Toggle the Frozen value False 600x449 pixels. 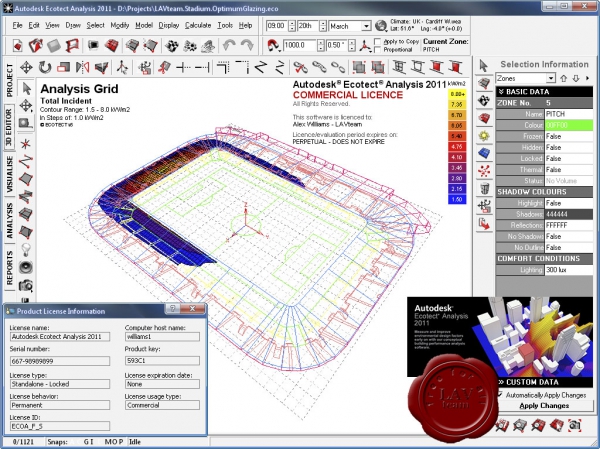tap(568, 136)
